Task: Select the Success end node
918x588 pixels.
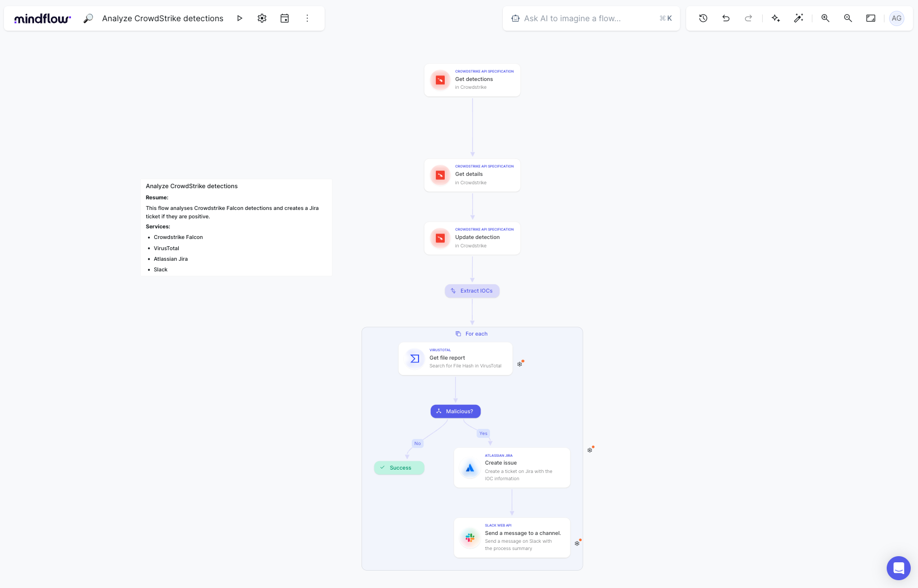Action: pyautogui.click(x=399, y=468)
